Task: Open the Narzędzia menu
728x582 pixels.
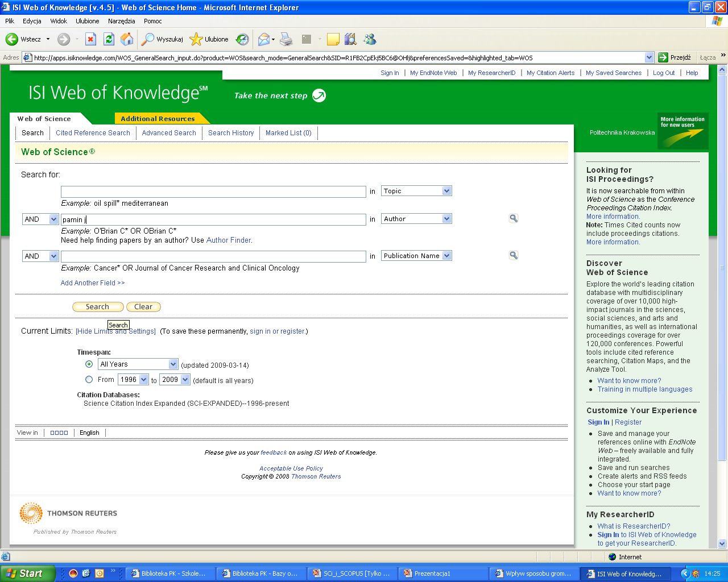Action: click(121, 21)
